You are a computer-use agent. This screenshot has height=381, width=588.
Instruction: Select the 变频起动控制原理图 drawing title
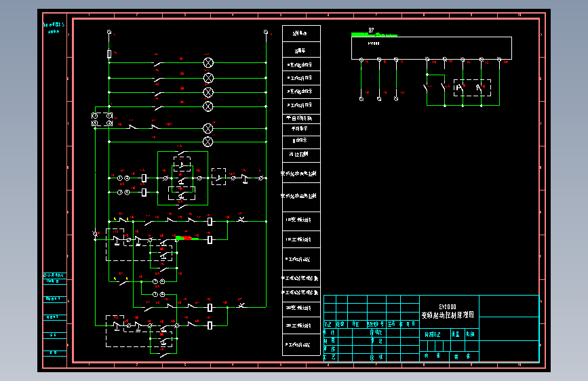(448, 315)
